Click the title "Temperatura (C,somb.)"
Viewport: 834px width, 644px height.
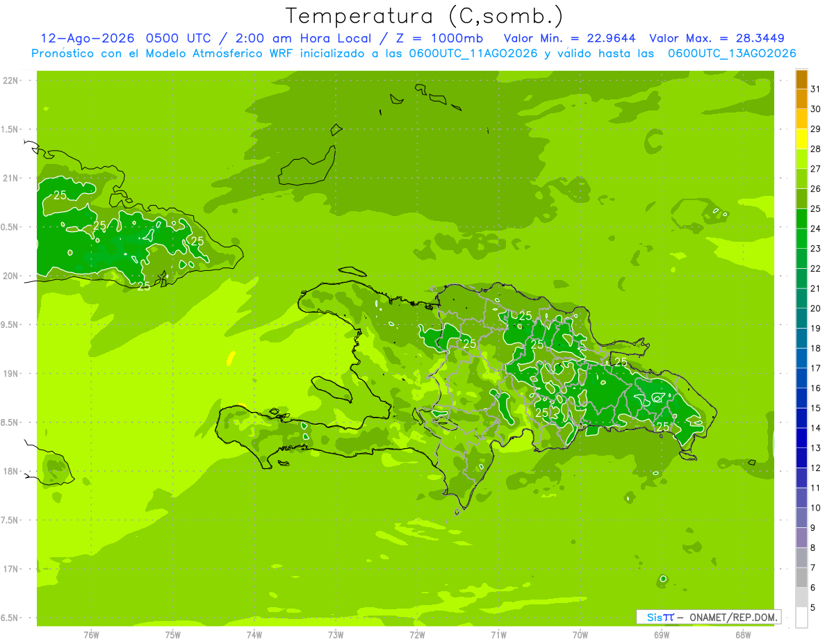click(x=425, y=16)
